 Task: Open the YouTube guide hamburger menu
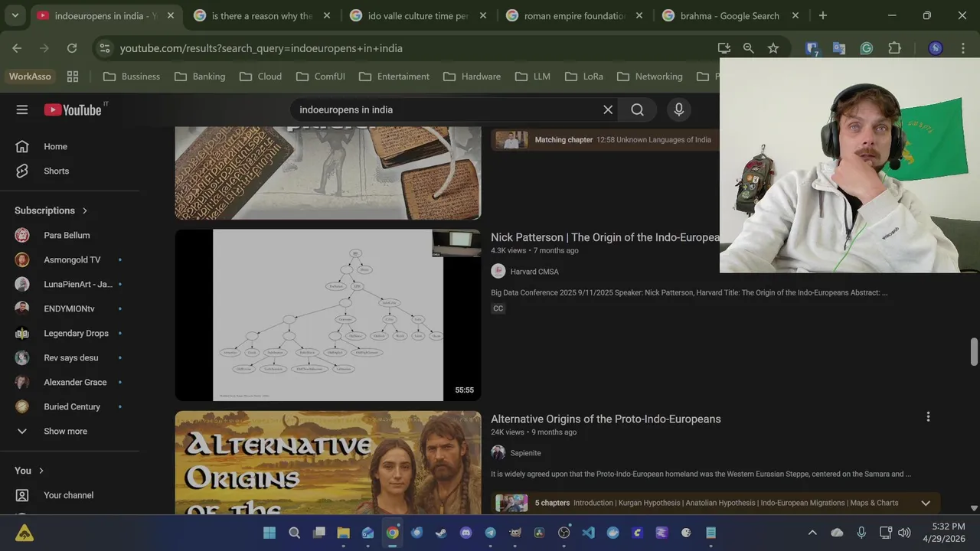pyautogui.click(x=22, y=109)
